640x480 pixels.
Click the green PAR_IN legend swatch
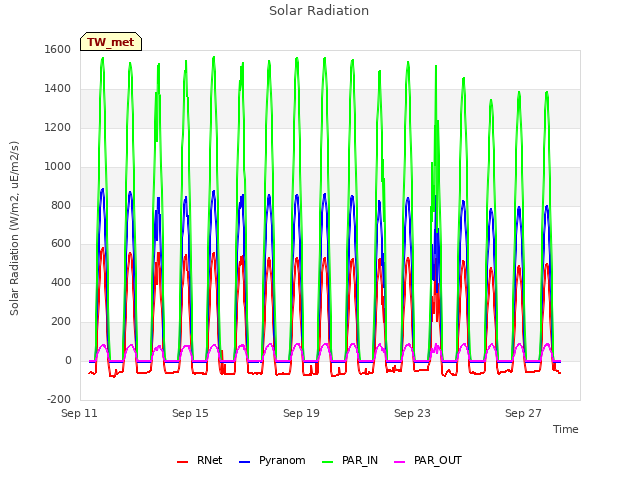coord(327,462)
